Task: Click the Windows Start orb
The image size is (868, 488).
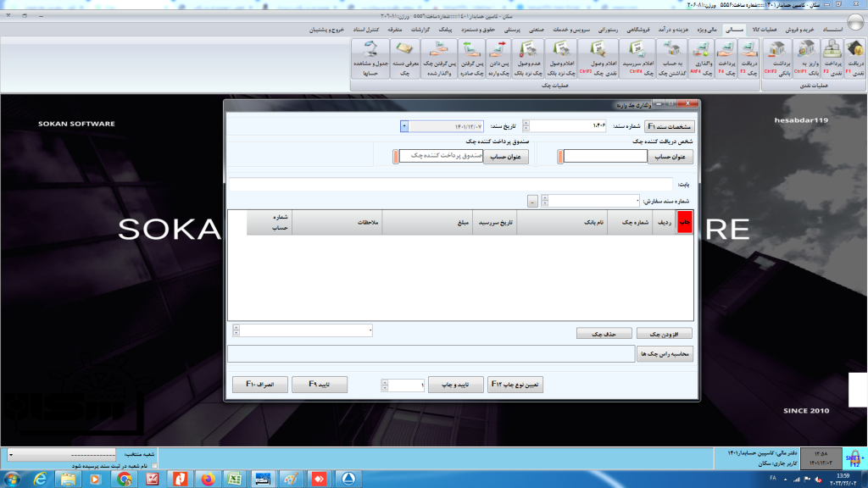Action: 12,479
